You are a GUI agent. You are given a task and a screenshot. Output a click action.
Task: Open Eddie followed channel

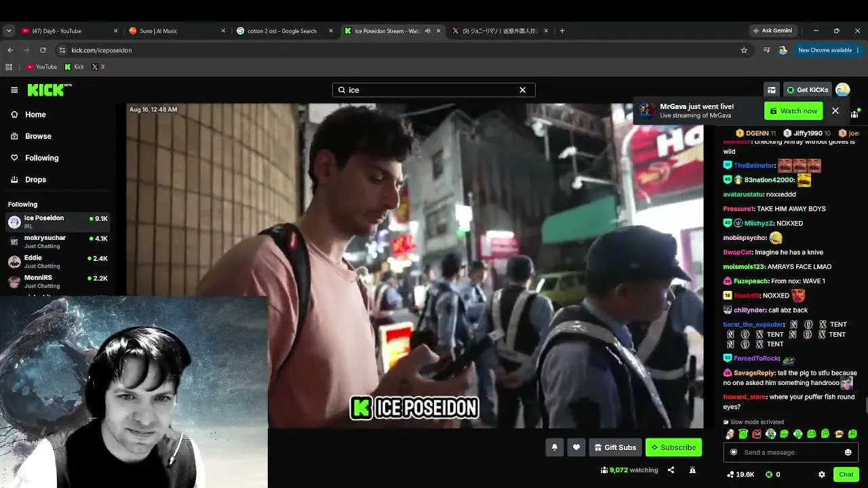pos(58,261)
